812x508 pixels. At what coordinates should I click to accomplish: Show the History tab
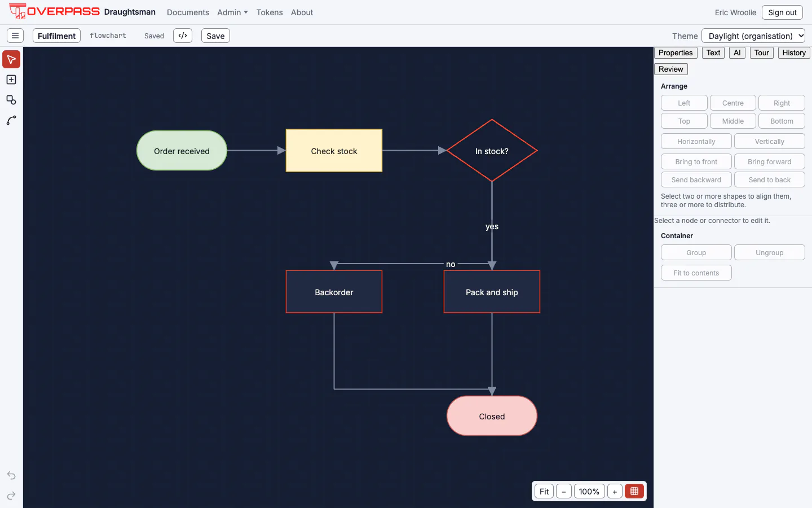point(794,52)
